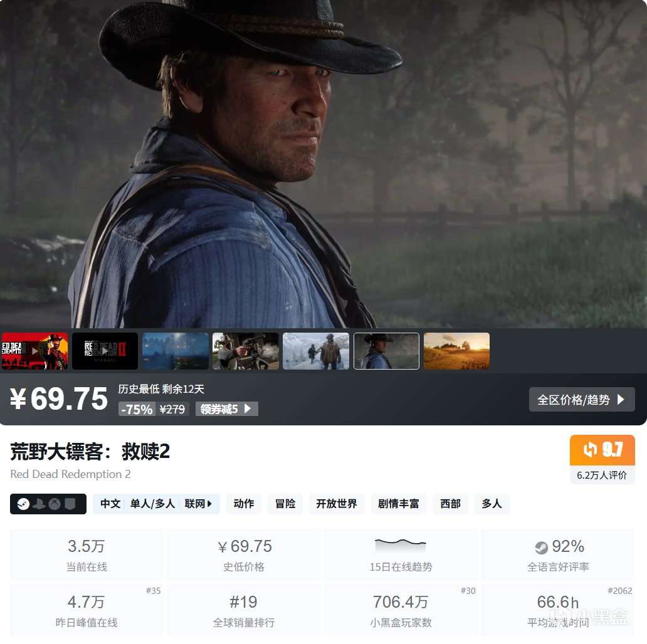Play the black Red Dead Redemption II trailer thumbnail
Screen dimensions: 647x644
click(105, 351)
